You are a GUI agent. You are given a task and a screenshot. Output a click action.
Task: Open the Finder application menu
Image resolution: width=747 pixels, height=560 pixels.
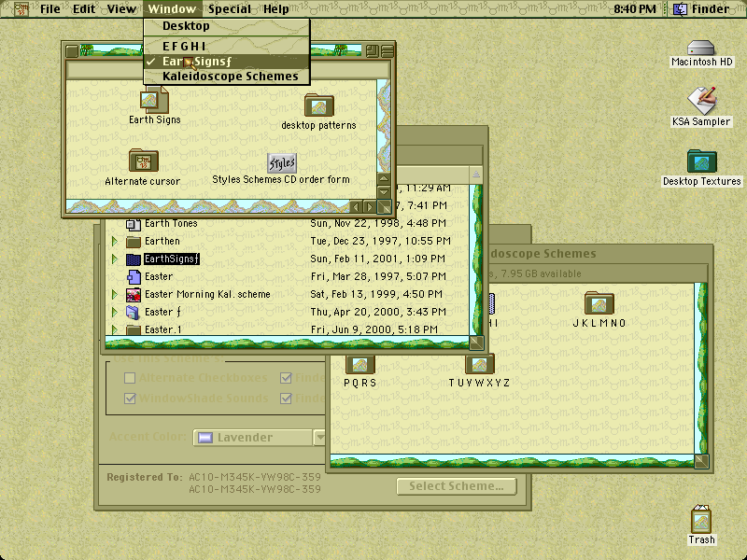(x=701, y=8)
